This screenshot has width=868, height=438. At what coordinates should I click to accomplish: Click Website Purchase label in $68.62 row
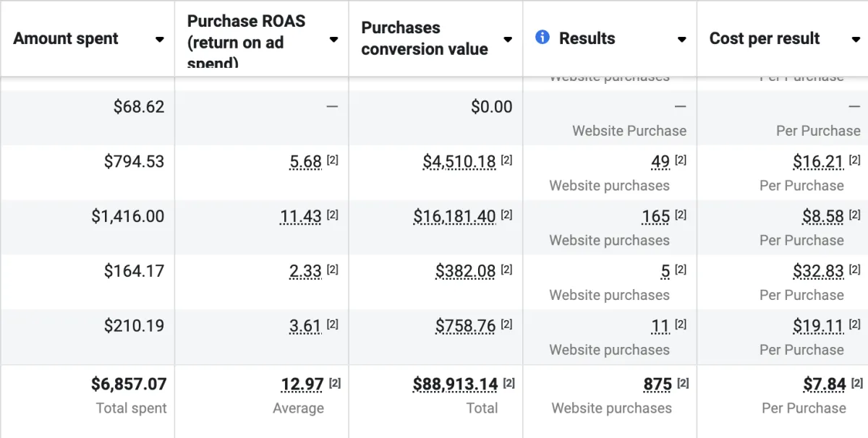[x=629, y=131]
